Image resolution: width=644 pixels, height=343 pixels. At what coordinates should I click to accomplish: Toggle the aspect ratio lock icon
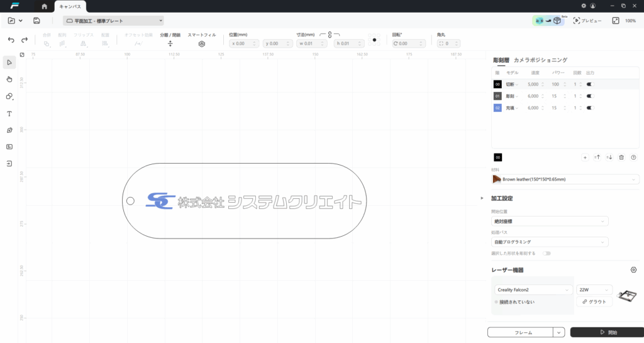click(330, 35)
